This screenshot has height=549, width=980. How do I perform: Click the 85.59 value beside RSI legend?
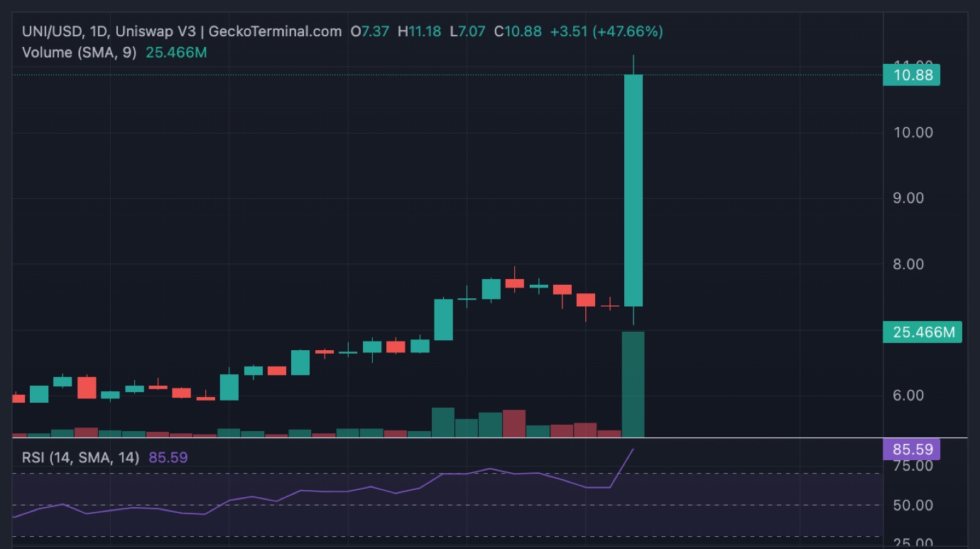168,457
